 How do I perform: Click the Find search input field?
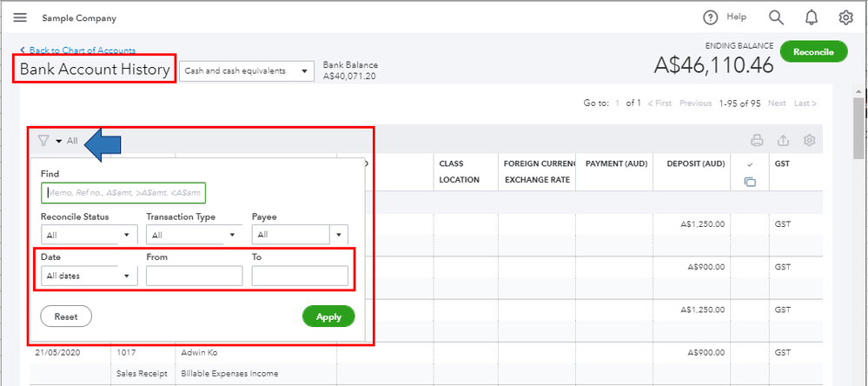click(x=123, y=193)
